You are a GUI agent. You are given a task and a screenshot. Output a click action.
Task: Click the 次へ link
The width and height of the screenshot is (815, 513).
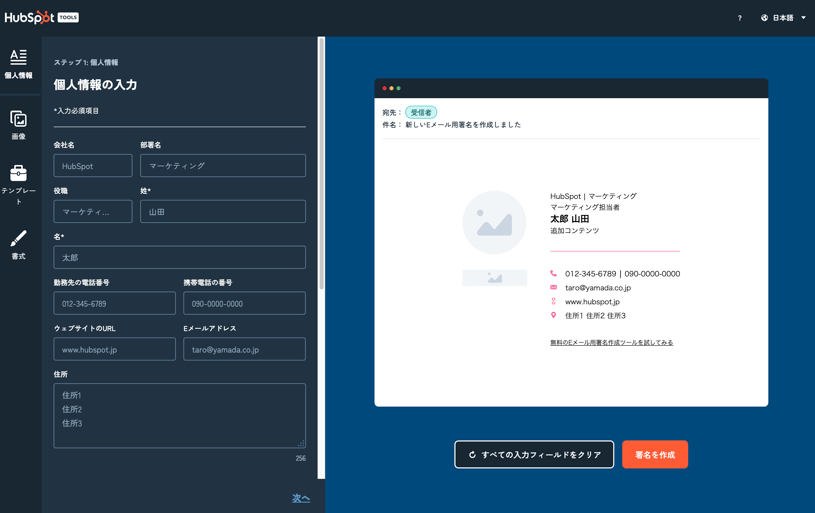click(301, 498)
